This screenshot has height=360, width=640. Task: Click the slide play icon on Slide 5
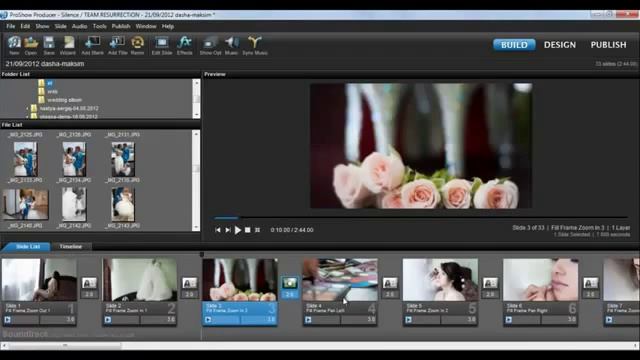click(x=409, y=320)
